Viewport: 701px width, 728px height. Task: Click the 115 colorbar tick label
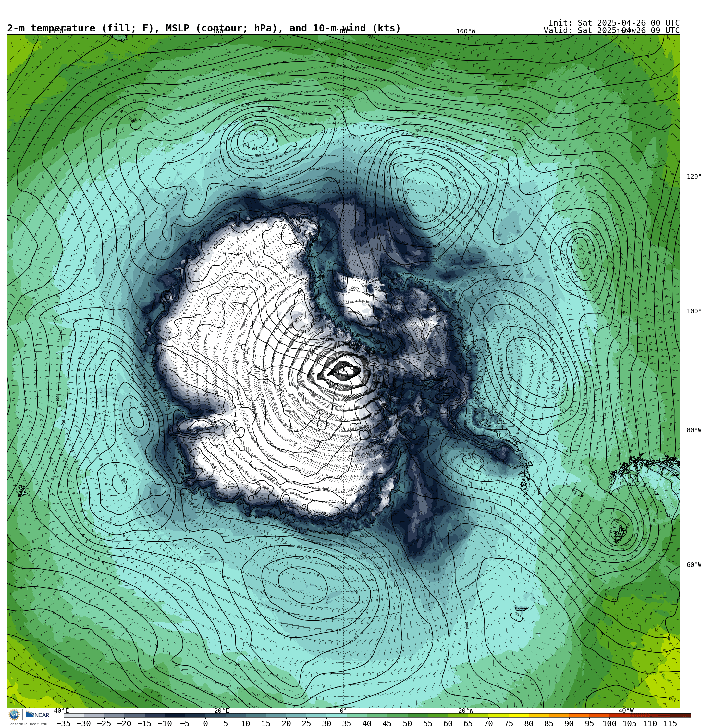click(670, 723)
